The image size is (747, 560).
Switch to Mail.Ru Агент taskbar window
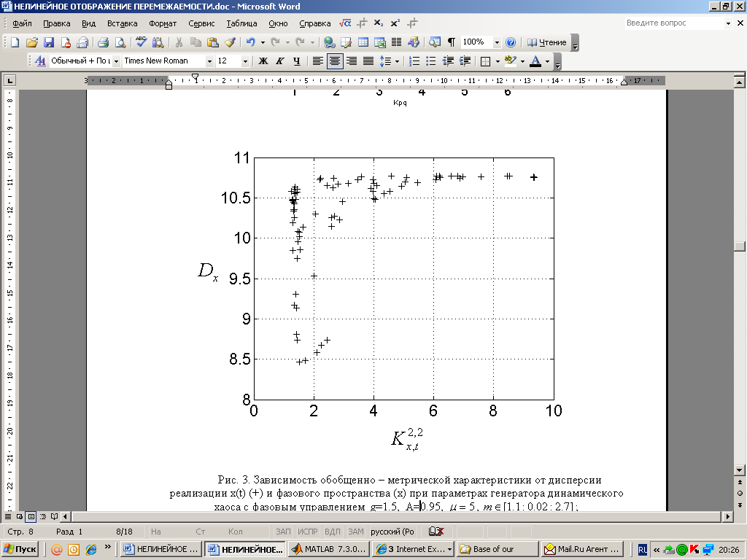582,549
